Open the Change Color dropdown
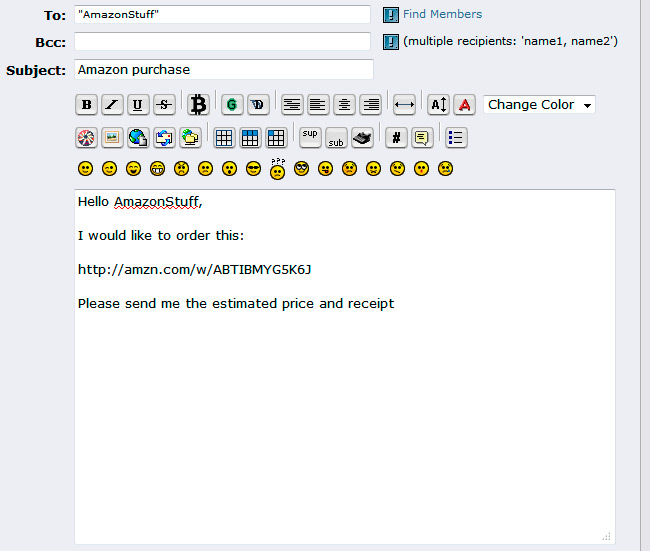The width and height of the screenshot is (650, 551). pyautogui.click(x=539, y=104)
